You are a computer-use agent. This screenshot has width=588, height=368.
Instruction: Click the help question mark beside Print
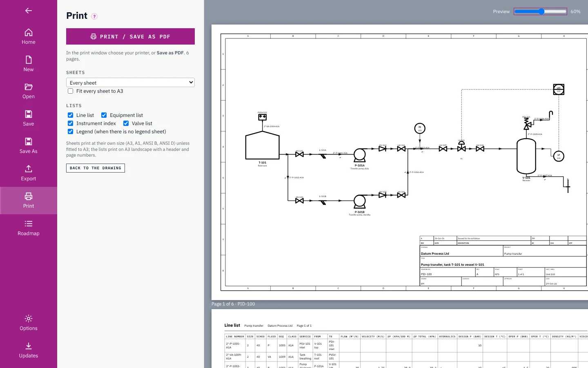coord(94,16)
